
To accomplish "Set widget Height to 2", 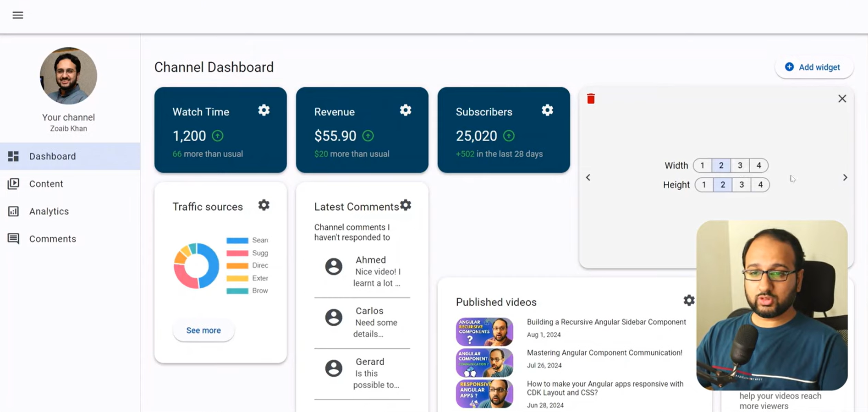I will pyautogui.click(x=723, y=185).
